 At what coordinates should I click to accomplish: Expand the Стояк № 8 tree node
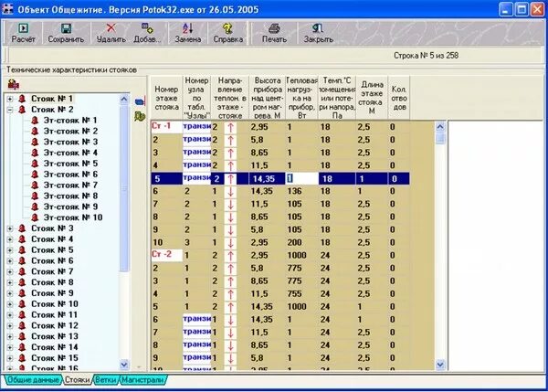[10, 282]
